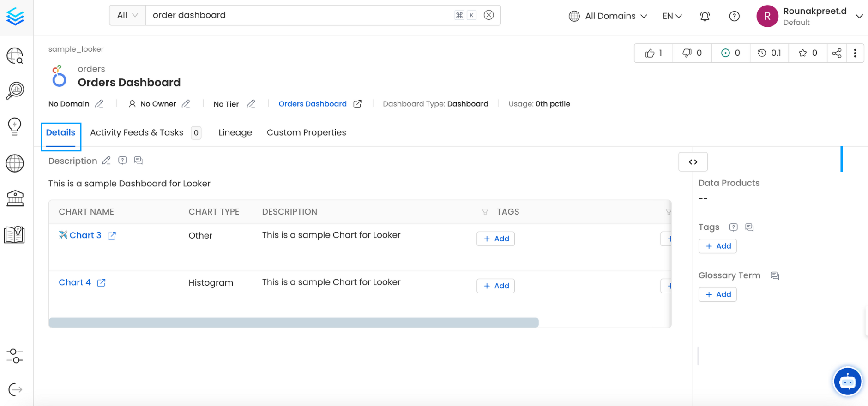The height and width of the screenshot is (406, 868).
Task: Open the chatbot assistant button
Action: click(847, 382)
